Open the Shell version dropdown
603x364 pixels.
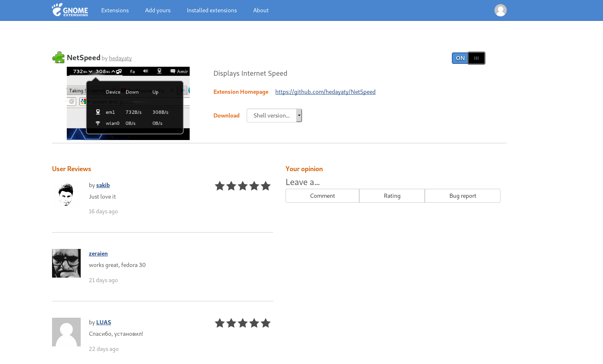[x=274, y=115]
